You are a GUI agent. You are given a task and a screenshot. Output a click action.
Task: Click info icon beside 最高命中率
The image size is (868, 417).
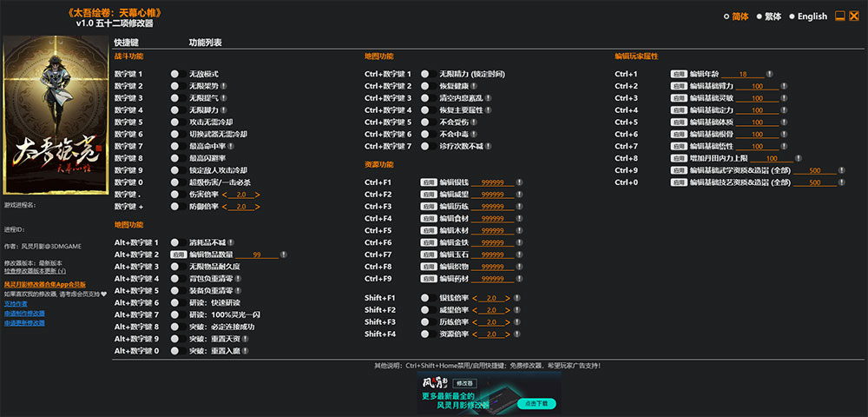pos(231,146)
